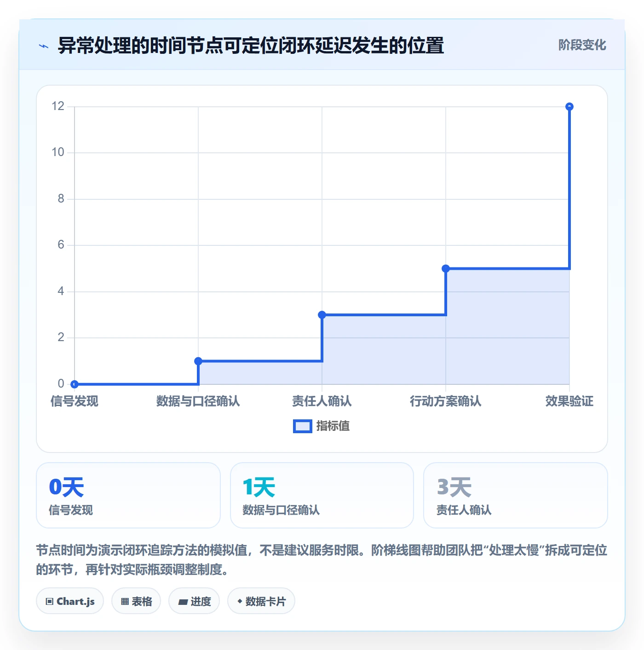
Task: Click the 效果验证 x-axis label
Action: pyautogui.click(x=569, y=401)
